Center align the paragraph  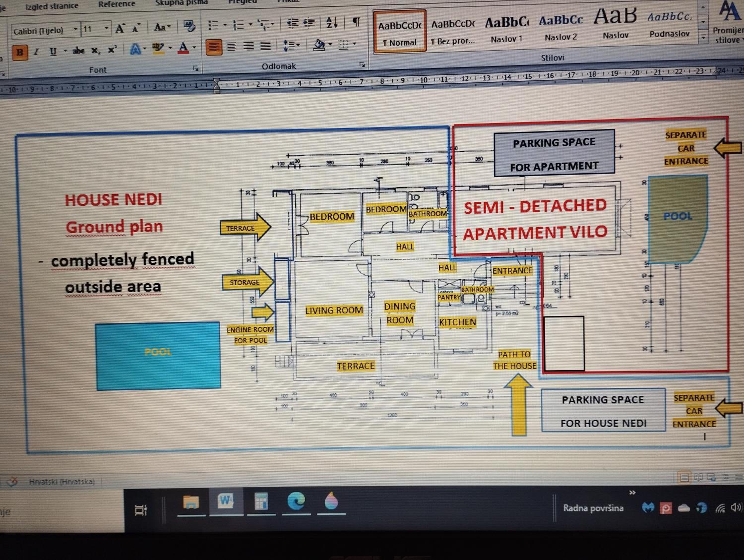pyautogui.click(x=231, y=46)
